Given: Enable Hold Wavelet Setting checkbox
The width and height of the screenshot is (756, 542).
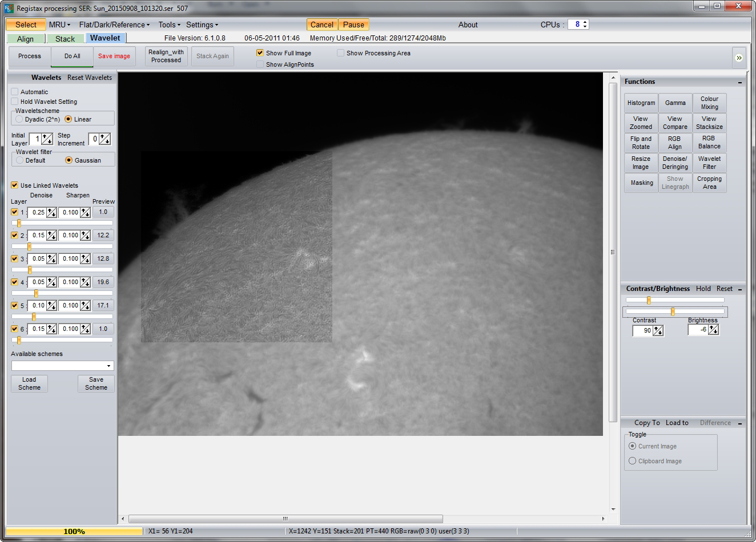Looking at the screenshot, I should [15, 102].
